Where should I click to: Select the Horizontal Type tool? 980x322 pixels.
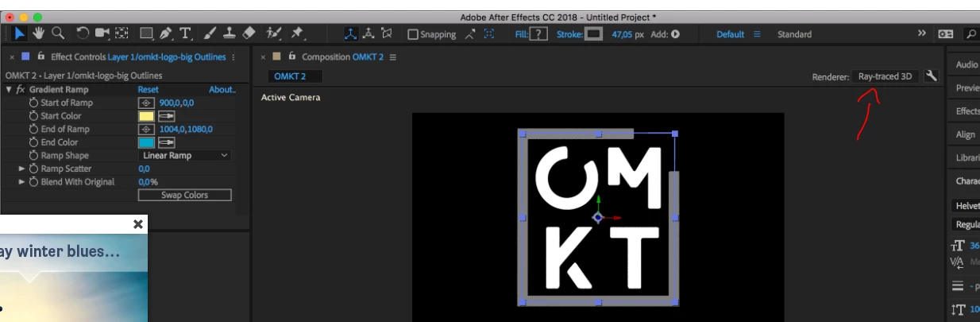(186, 33)
